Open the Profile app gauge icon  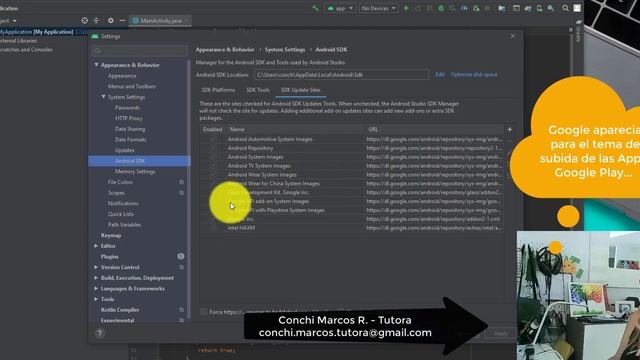(x=464, y=8)
